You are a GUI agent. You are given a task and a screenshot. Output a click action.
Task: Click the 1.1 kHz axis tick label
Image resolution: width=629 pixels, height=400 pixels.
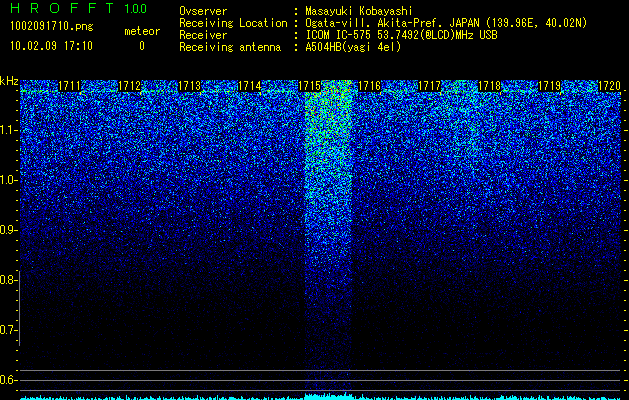pos(8,130)
